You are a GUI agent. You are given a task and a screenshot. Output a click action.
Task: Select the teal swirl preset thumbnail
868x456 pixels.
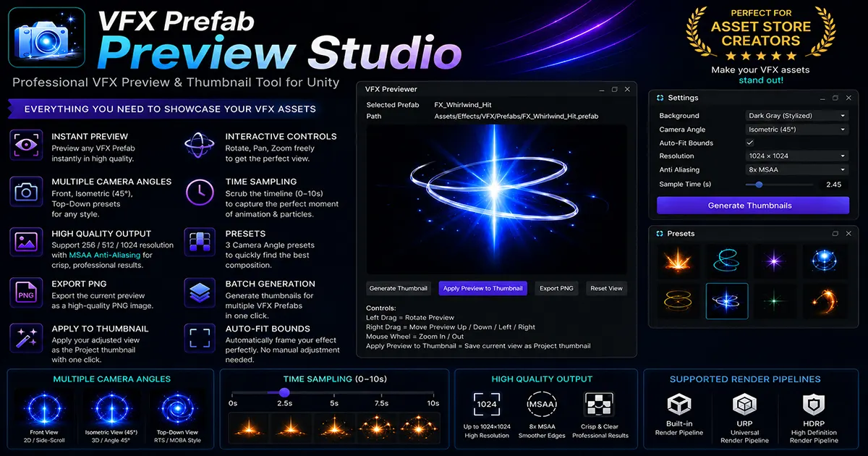728,261
